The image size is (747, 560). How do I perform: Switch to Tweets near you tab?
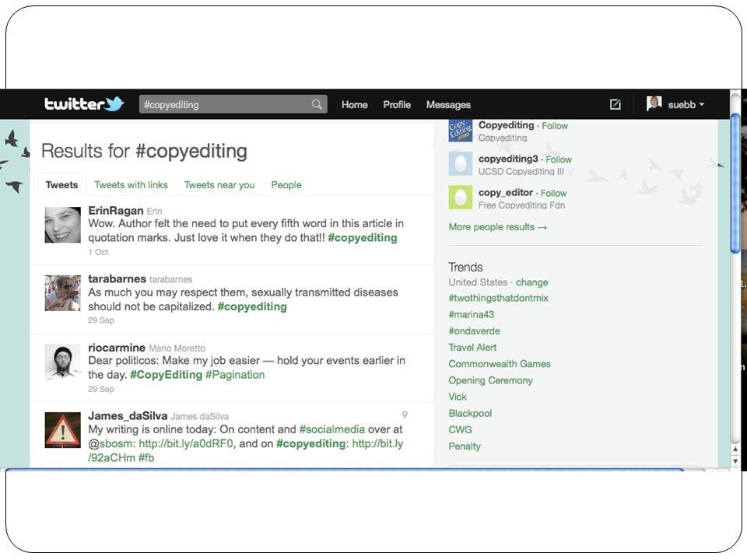[x=219, y=185]
